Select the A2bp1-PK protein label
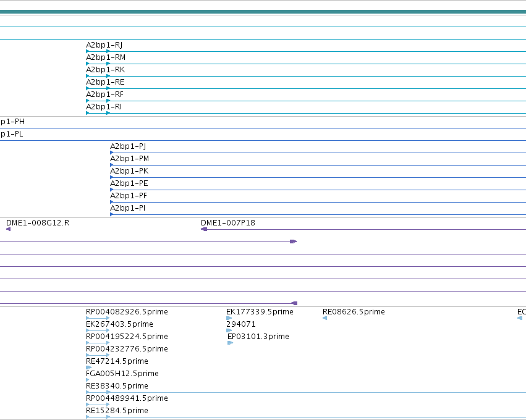The height and width of the screenshot is (420, 526). click(x=129, y=171)
